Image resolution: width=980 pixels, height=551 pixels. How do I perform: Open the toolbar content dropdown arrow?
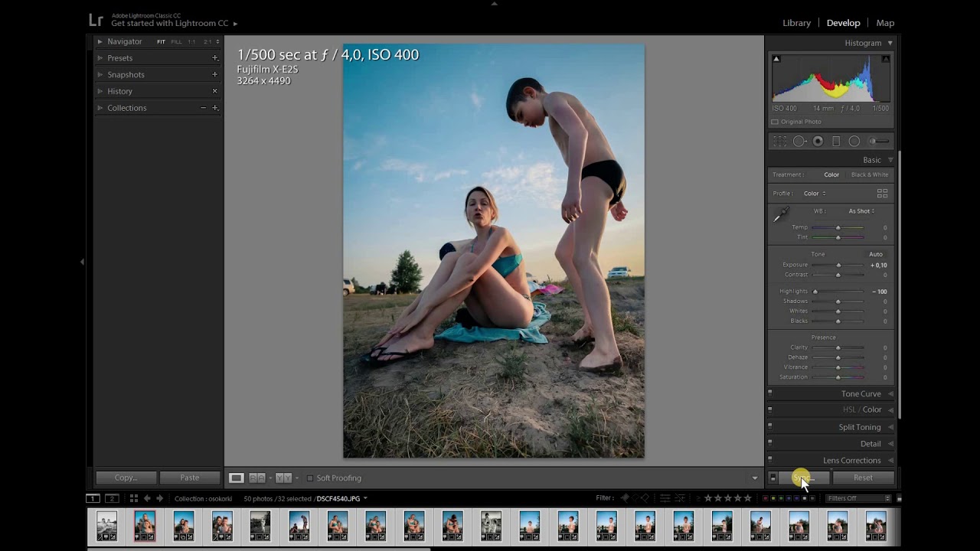coord(754,478)
